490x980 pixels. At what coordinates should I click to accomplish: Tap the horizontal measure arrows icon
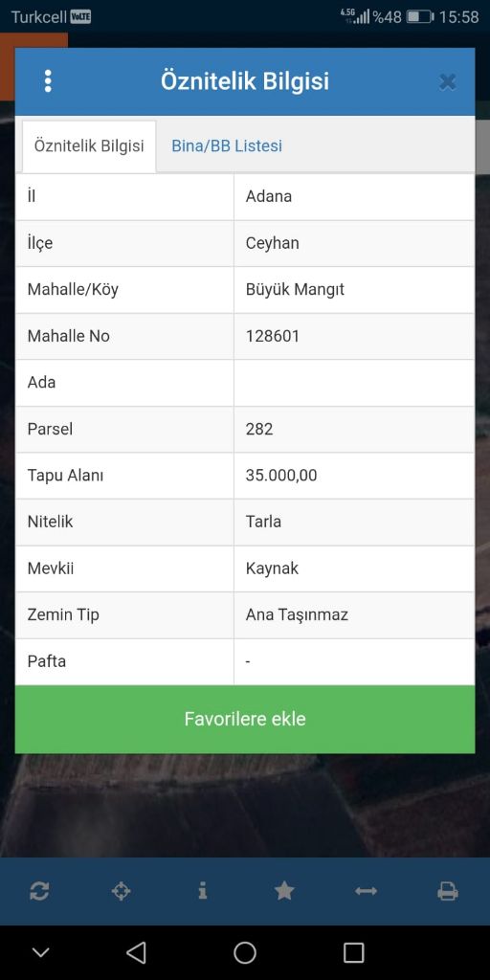366,891
